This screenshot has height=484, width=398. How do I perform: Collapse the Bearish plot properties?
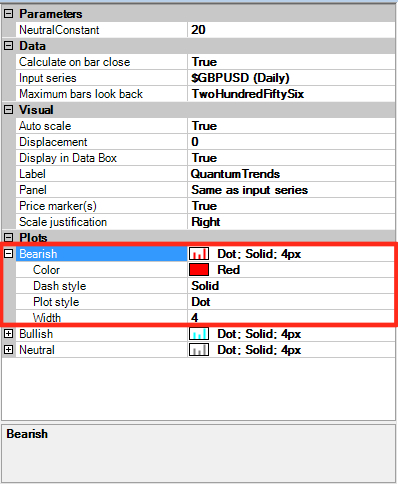pos(8,254)
